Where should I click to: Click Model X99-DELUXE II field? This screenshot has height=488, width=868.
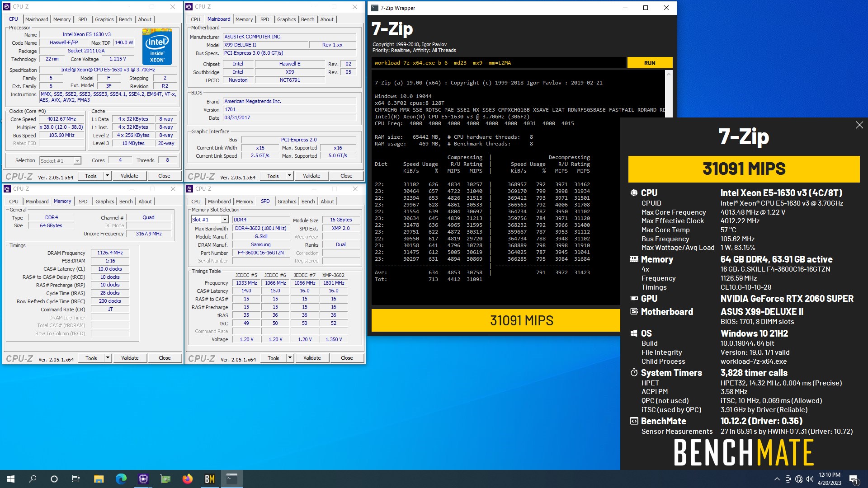pyautogui.click(x=265, y=45)
